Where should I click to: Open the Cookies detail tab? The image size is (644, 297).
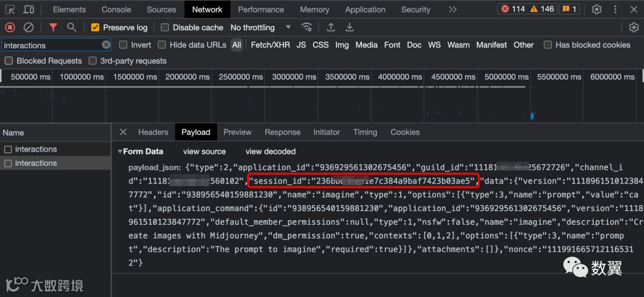405,132
